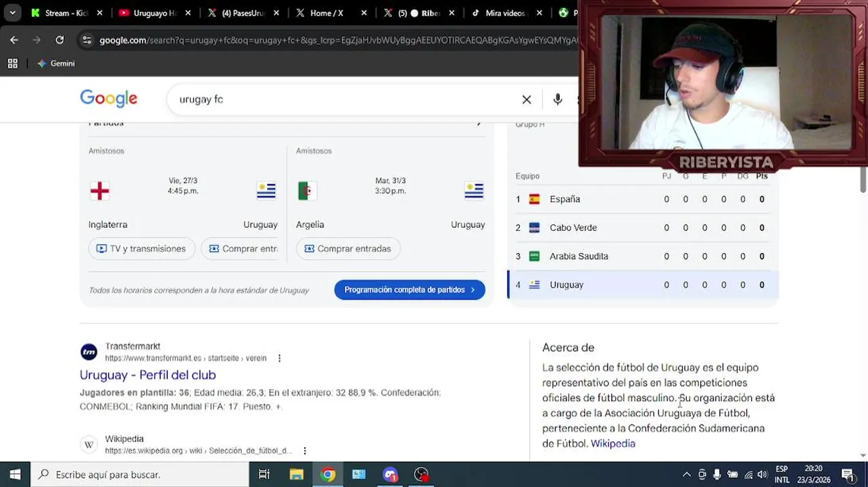Screen dimensions: 868x487
Task: Start voice search with the microphone
Action: click(x=558, y=99)
